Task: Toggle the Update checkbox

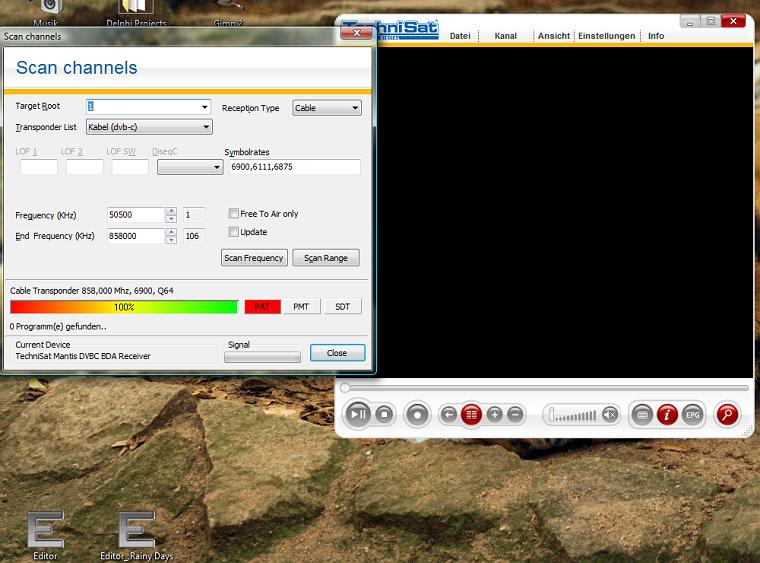Action: click(233, 232)
